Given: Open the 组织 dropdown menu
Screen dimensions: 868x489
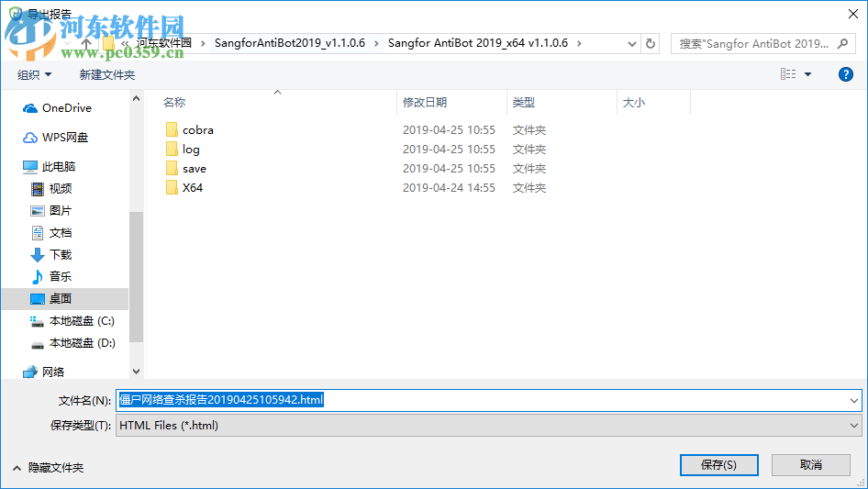Looking at the screenshot, I should [34, 74].
